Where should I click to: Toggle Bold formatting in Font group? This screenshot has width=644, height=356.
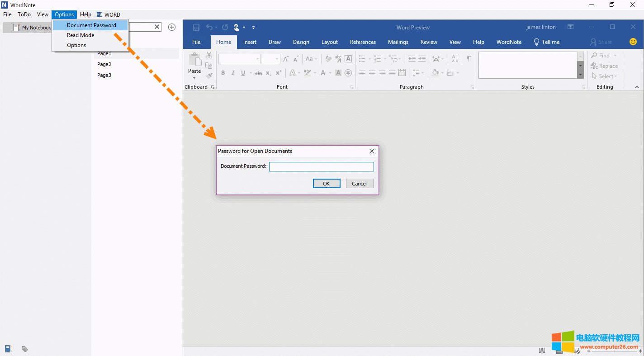pos(223,73)
